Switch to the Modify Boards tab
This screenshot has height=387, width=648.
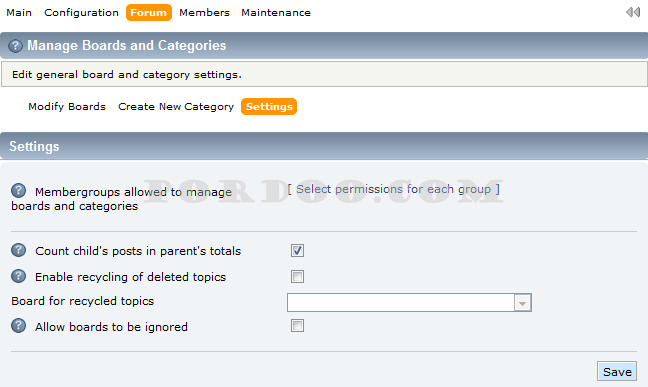coord(67,107)
